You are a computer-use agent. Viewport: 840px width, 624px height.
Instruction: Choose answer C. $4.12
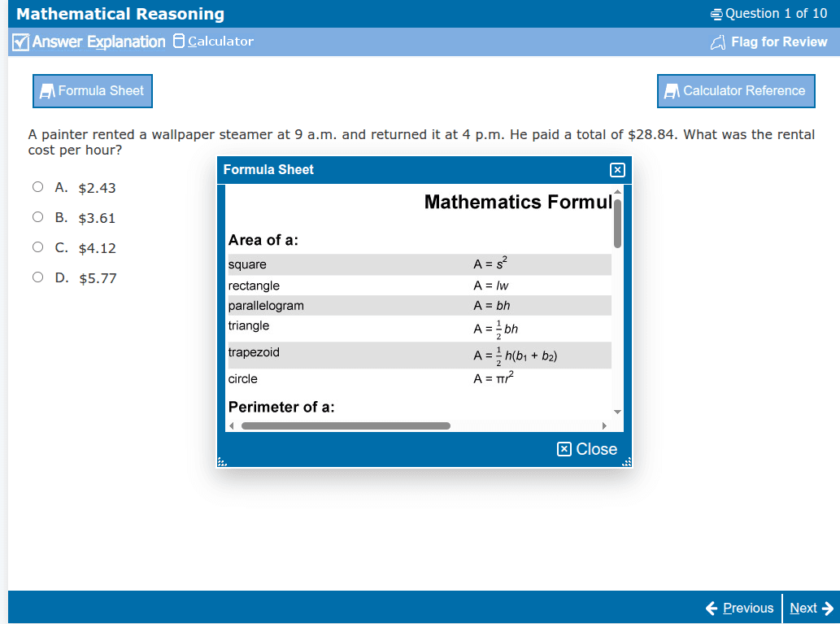click(37, 247)
